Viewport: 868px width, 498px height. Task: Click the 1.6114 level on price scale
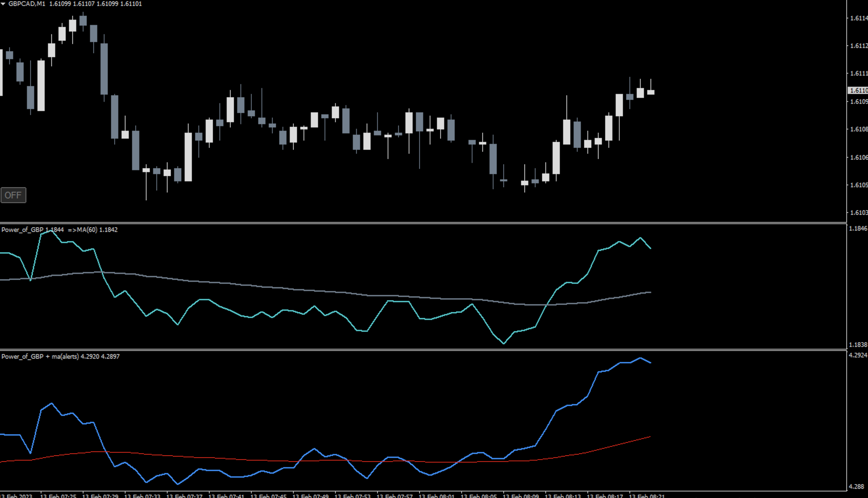pyautogui.click(x=858, y=18)
